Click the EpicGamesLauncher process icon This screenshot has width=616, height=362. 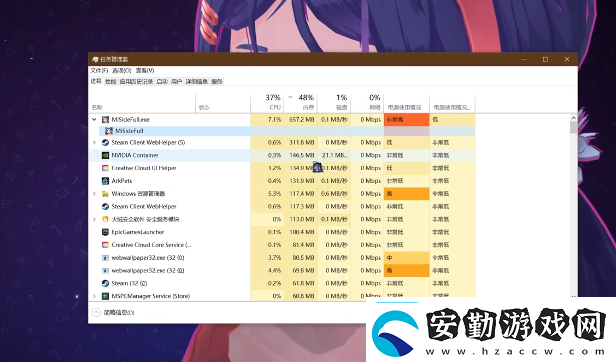(x=105, y=232)
